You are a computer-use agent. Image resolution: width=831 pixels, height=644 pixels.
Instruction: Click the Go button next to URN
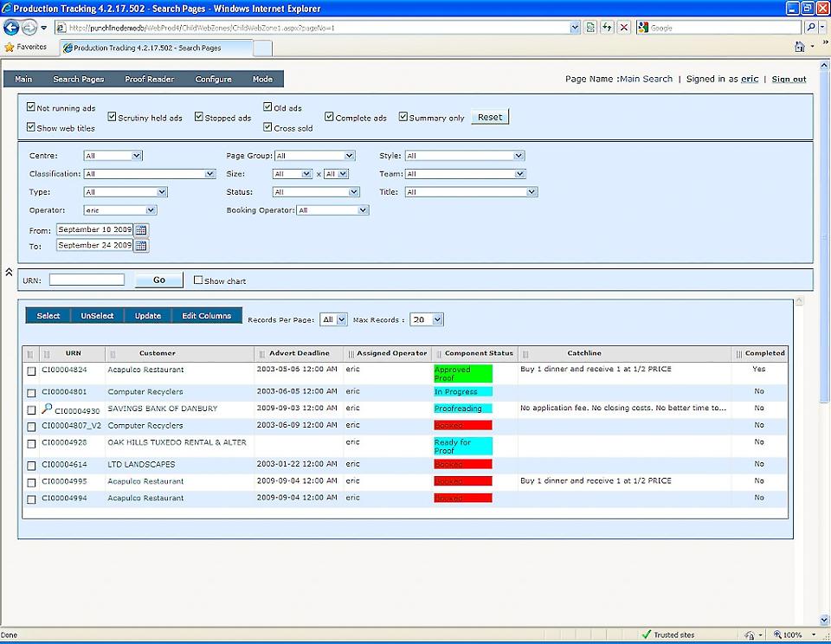(159, 280)
